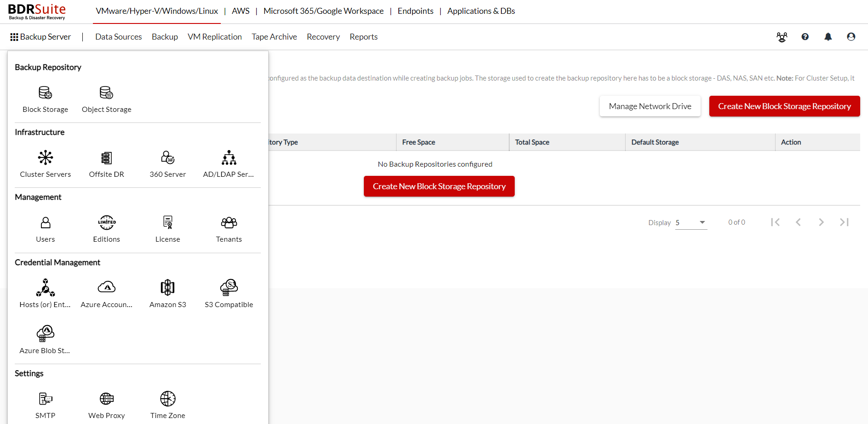Open Azure Account credentials icon

click(106, 288)
